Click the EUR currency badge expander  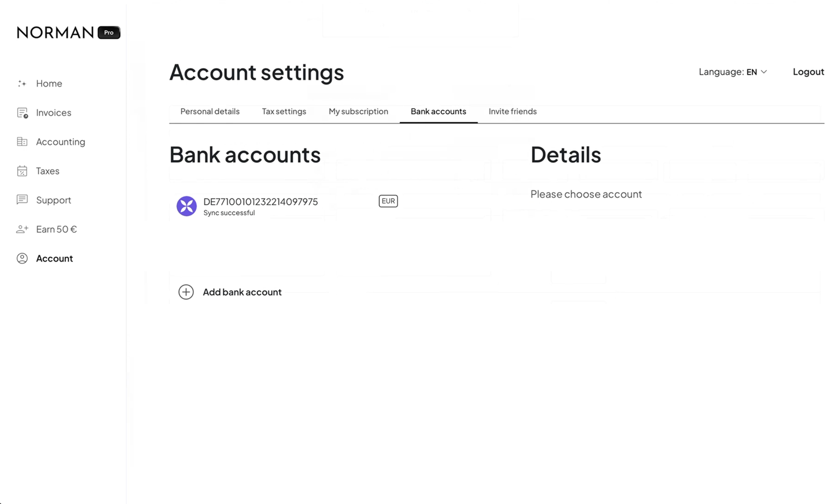click(388, 200)
